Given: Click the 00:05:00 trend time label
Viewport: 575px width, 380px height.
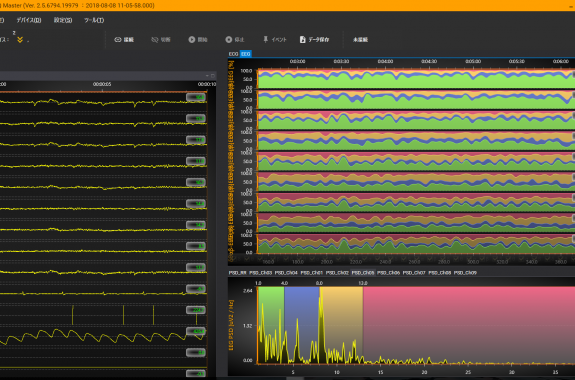Looking at the screenshot, I should tap(473, 61).
